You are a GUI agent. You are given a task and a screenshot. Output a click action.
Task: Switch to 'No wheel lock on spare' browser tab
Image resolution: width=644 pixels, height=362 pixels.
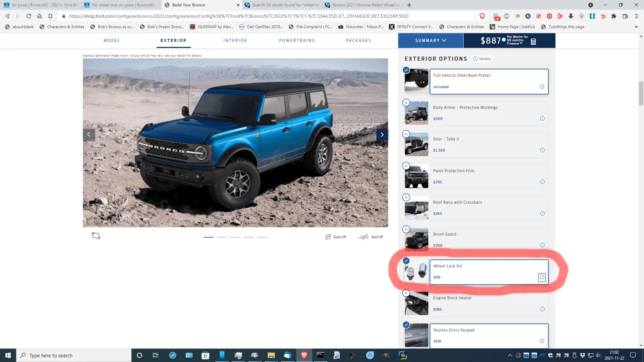[122, 5]
